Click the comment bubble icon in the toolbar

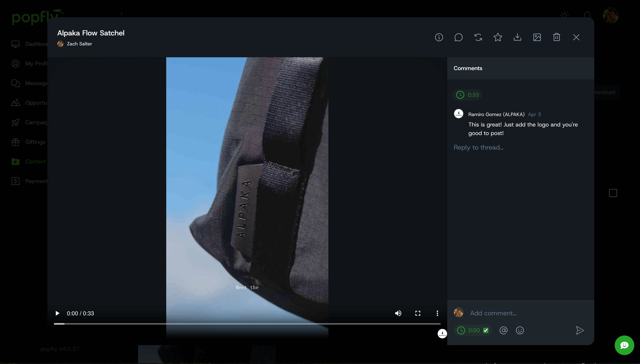[x=459, y=37]
